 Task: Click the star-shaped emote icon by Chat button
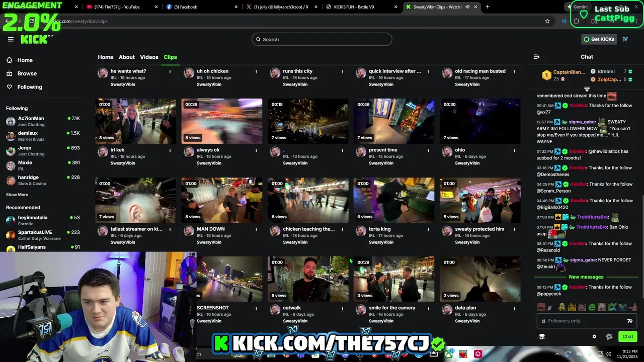[609, 337]
